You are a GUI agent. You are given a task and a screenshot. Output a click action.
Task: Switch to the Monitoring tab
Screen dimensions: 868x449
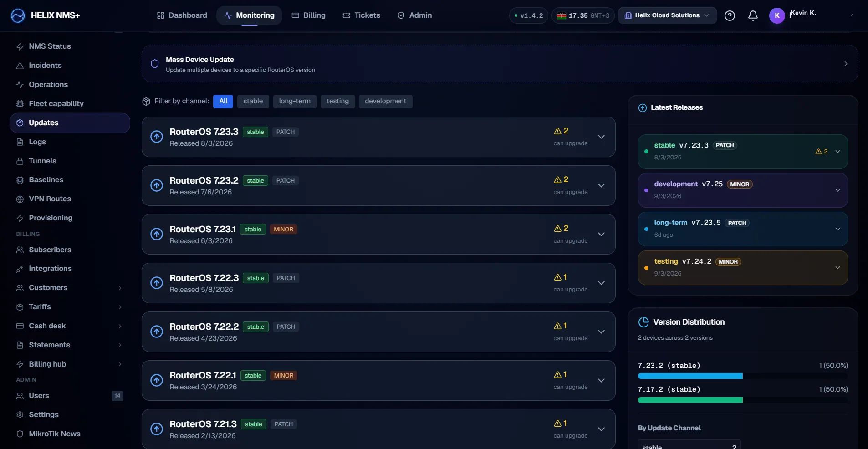tap(249, 15)
